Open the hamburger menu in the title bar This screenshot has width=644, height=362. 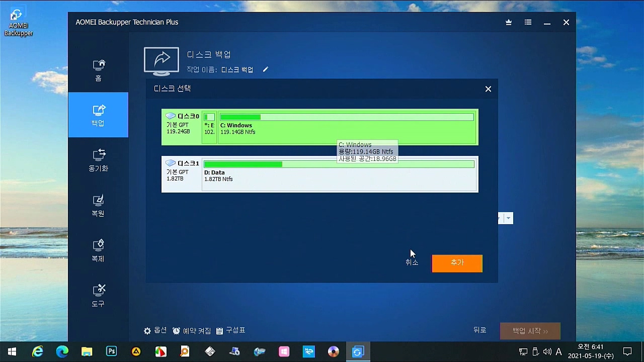(528, 22)
